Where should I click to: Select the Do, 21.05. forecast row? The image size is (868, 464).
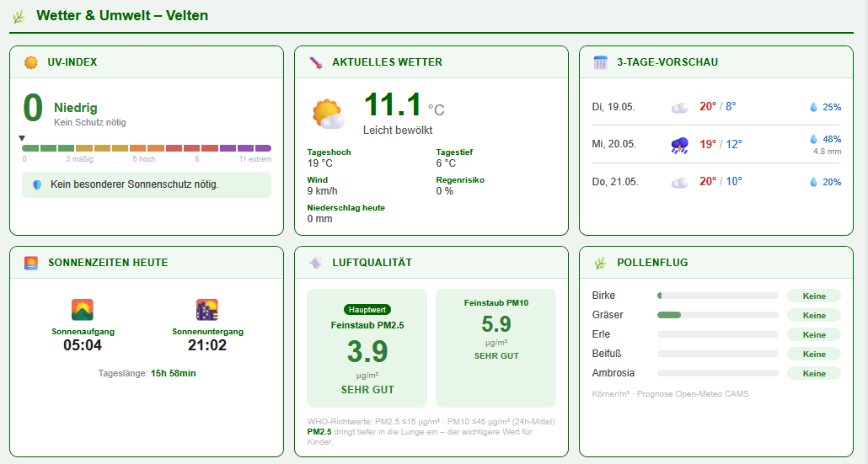(x=716, y=182)
